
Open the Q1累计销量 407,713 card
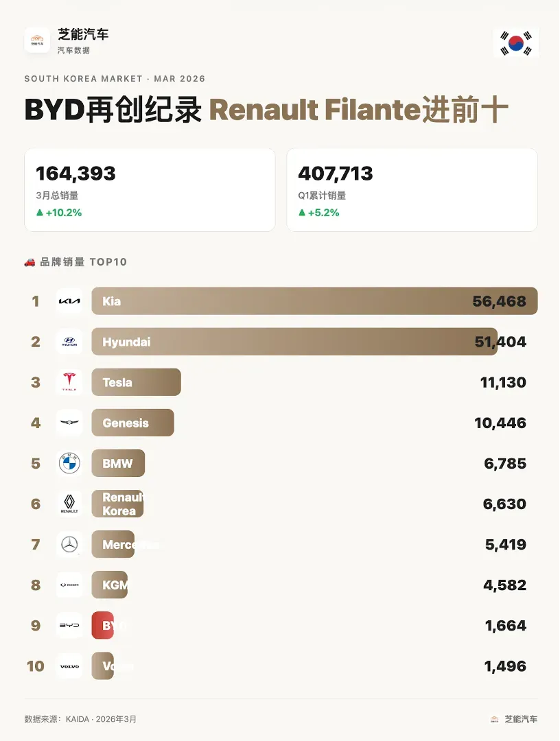click(x=412, y=190)
